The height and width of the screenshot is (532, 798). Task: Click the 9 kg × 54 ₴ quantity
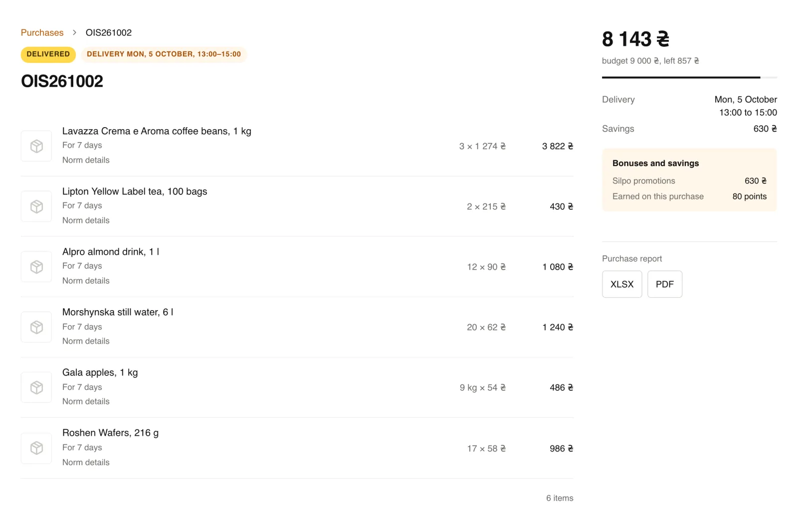483,387
